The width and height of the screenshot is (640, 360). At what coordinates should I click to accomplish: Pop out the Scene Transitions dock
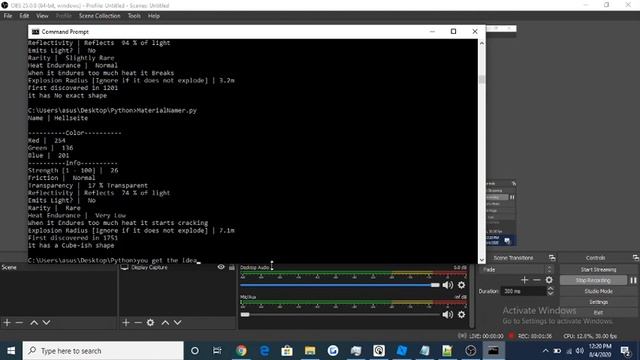click(x=552, y=258)
